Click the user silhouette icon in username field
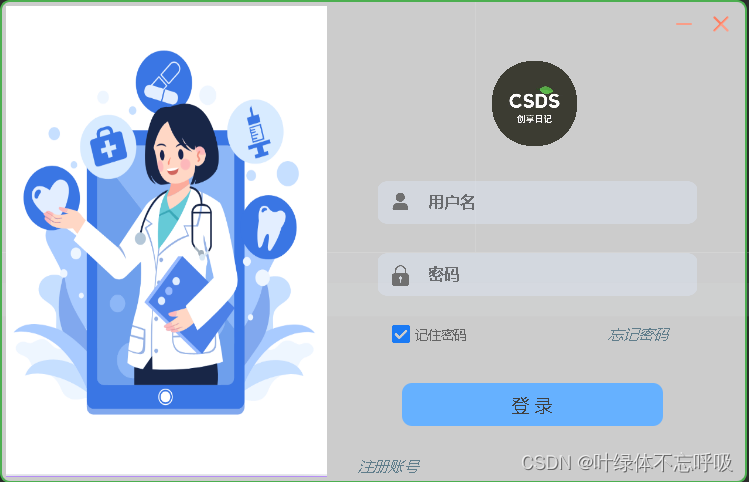Screen dimensions: 749x482 tap(400, 202)
